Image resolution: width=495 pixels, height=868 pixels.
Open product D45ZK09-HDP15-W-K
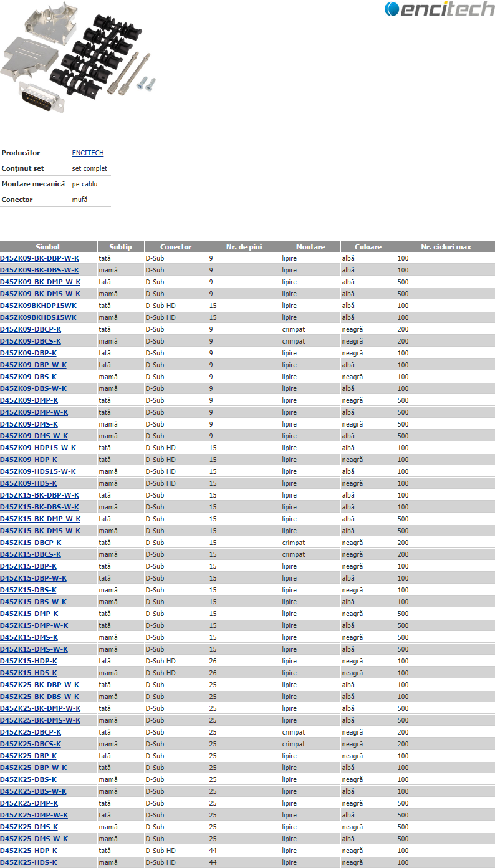(38, 448)
